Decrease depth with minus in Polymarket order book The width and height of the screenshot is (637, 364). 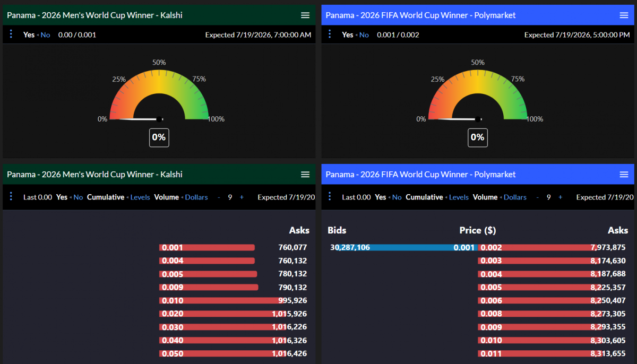[537, 197]
